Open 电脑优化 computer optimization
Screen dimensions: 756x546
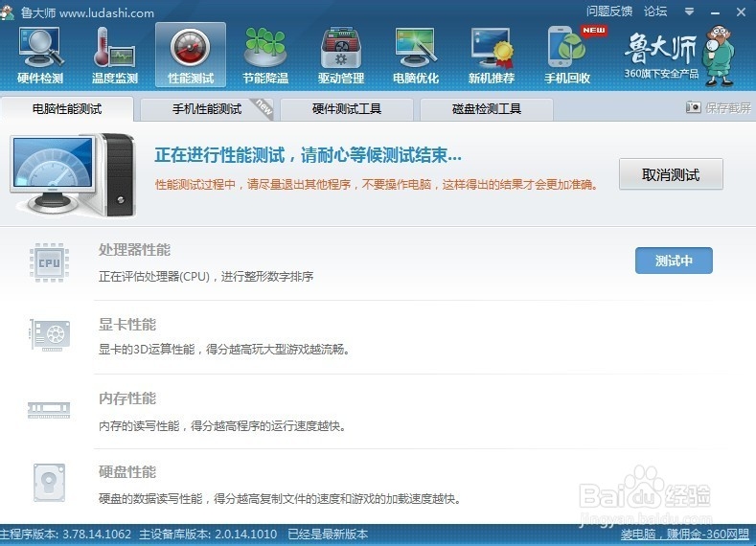tap(416, 56)
